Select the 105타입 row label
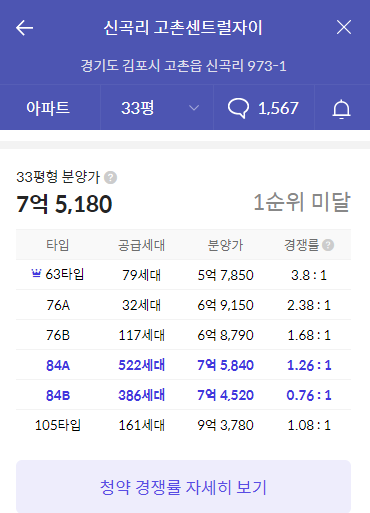The width and height of the screenshot is (370, 513). pyautogui.click(x=58, y=425)
